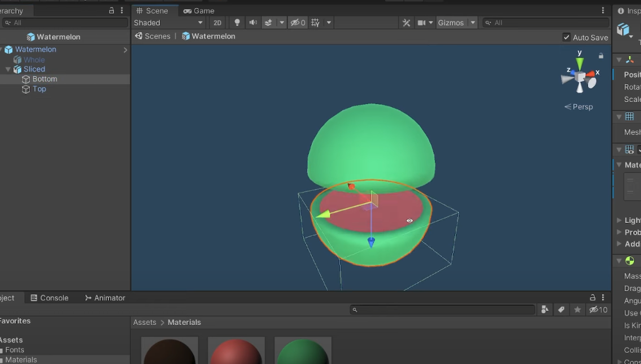
Task: Expand the Probes section in Inspector
Action: tap(619, 232)
